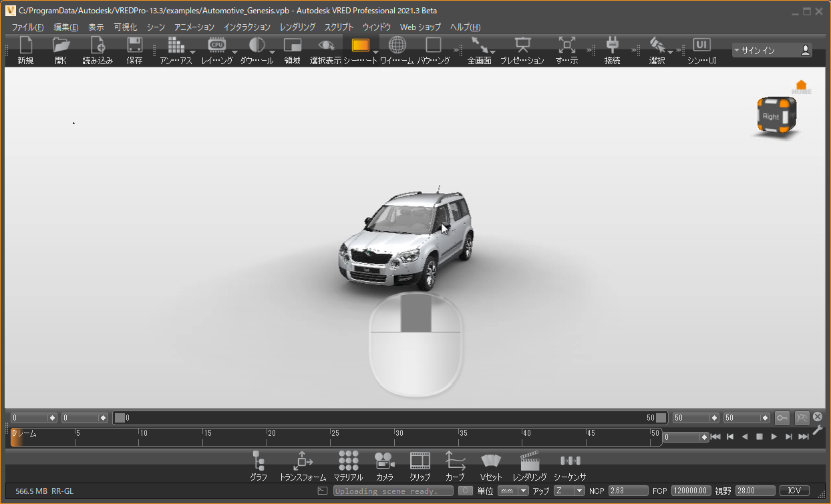The width and height of the screenshot is (831, 504).
Task: Click the ICV button in status bar
Action: pos(794,491)
